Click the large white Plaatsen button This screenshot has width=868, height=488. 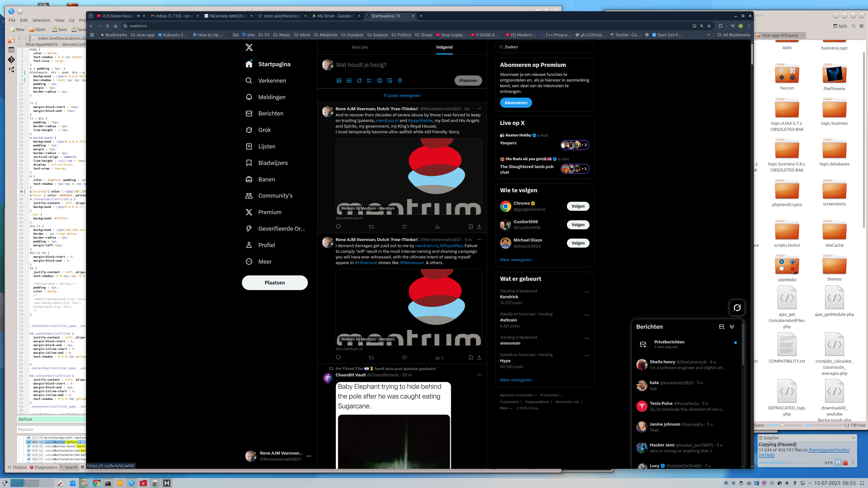coord(275,283)
